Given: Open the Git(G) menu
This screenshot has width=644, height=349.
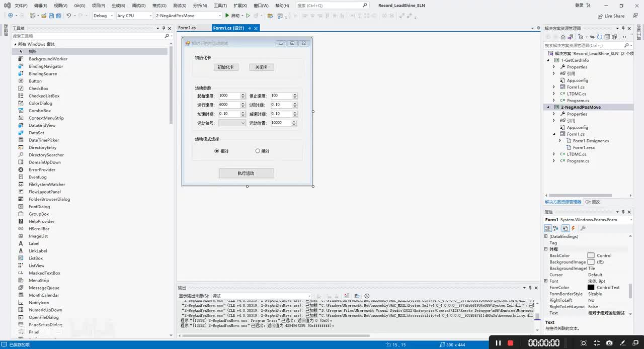Looking at the screenshot, I should [x=79, y=6].
